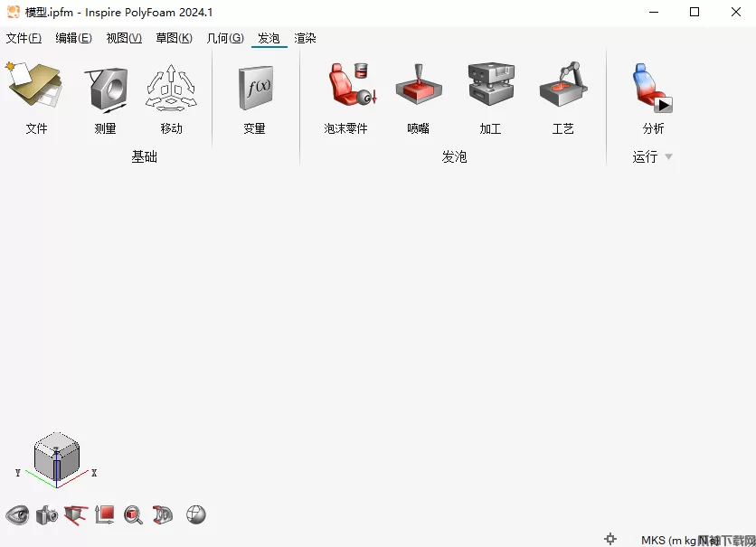
Task: Select the 发泡 ribbon tab
Action: 269,38
